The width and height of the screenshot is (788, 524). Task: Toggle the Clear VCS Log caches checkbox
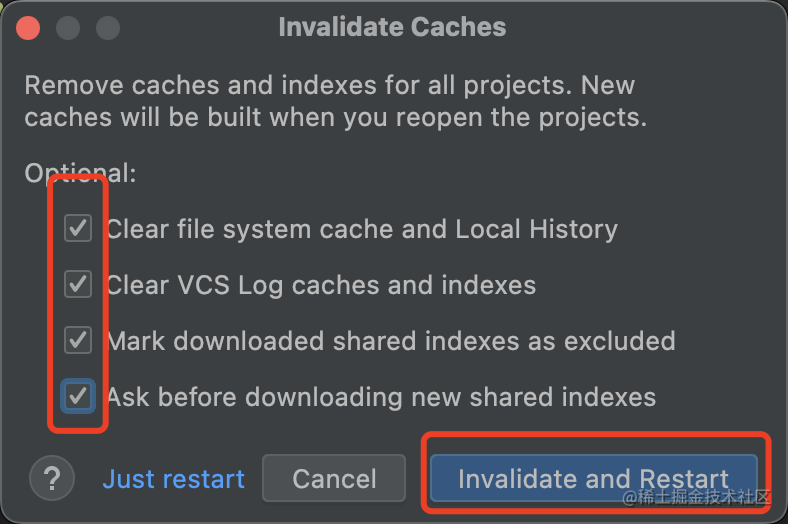[x=78, y=284]
